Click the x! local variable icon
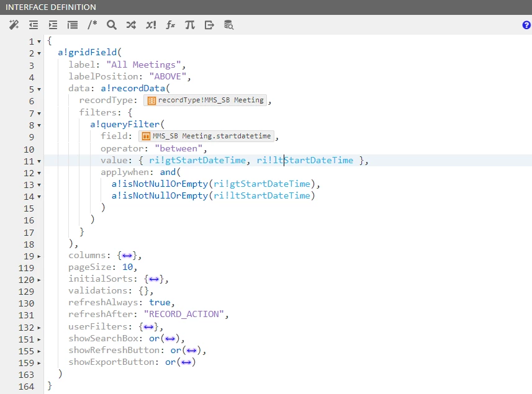Screen dimensions: 532x394 coord(151,25)
